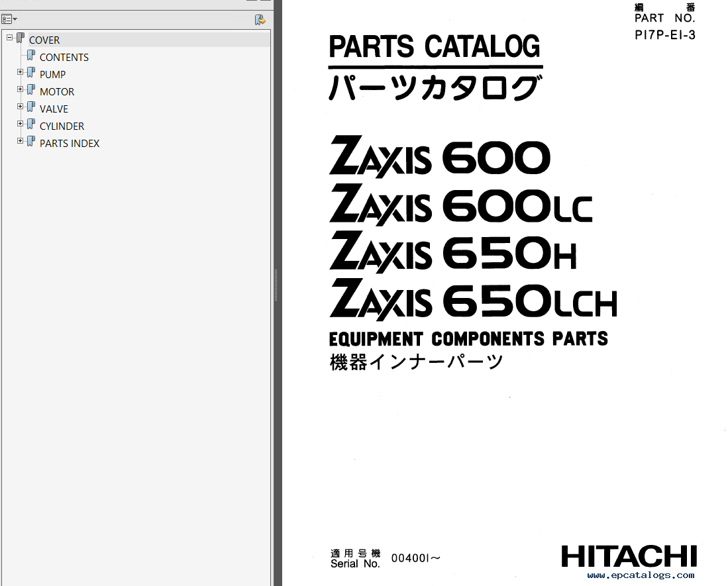Viewport: 728px width, 586px height.
Task: Open the CYLINDER bookmark
Action: 62,126
